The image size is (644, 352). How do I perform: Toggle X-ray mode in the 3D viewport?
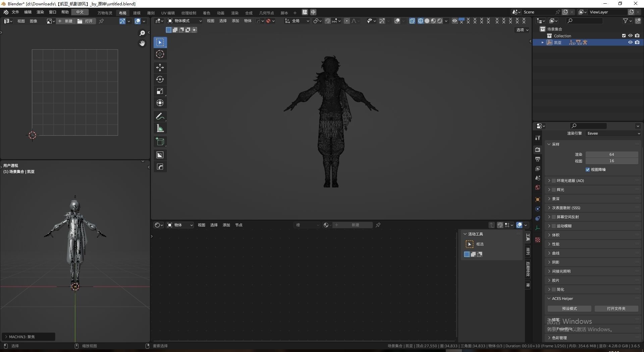tap(412, 21)
